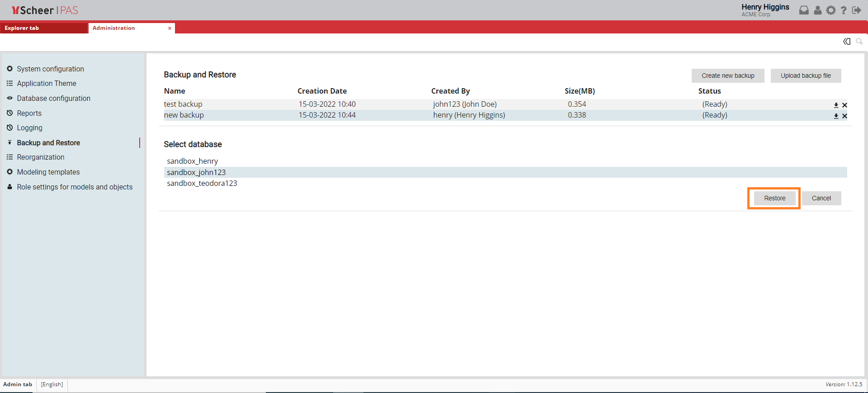Click Create new backup button
The height and width of the screenshot is (393, 868).
pos(727,76)
